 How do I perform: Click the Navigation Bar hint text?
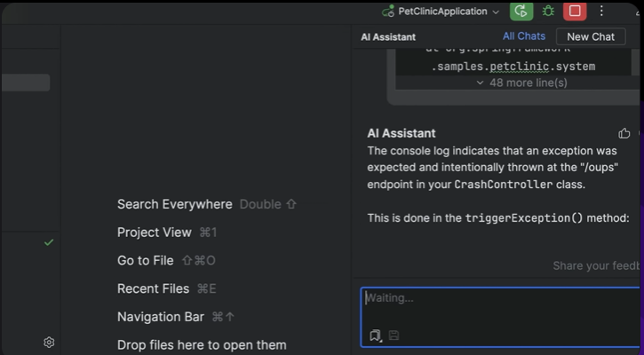(161, 317)
